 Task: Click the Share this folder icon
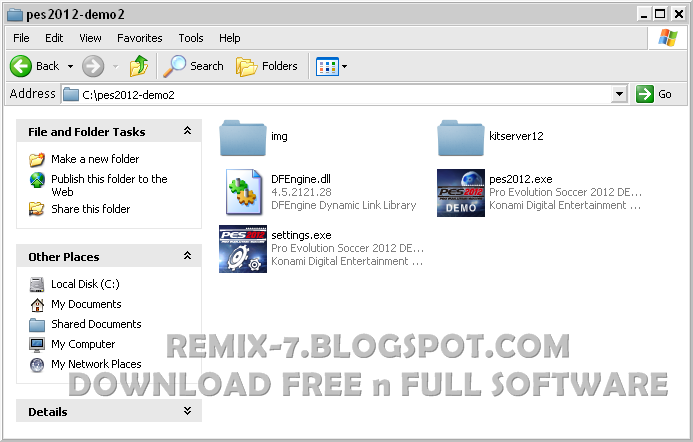point(37,209)
